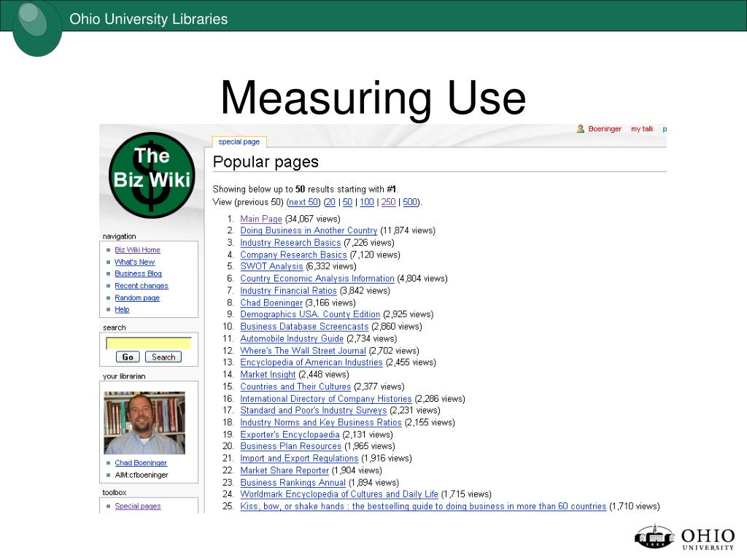Open Where's The Wall Street Journal

coord(303,351)
